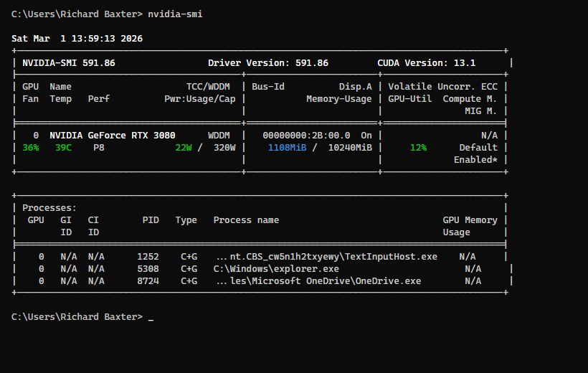Click the C:\Windows\explorer.exe process name

[276, 269]
